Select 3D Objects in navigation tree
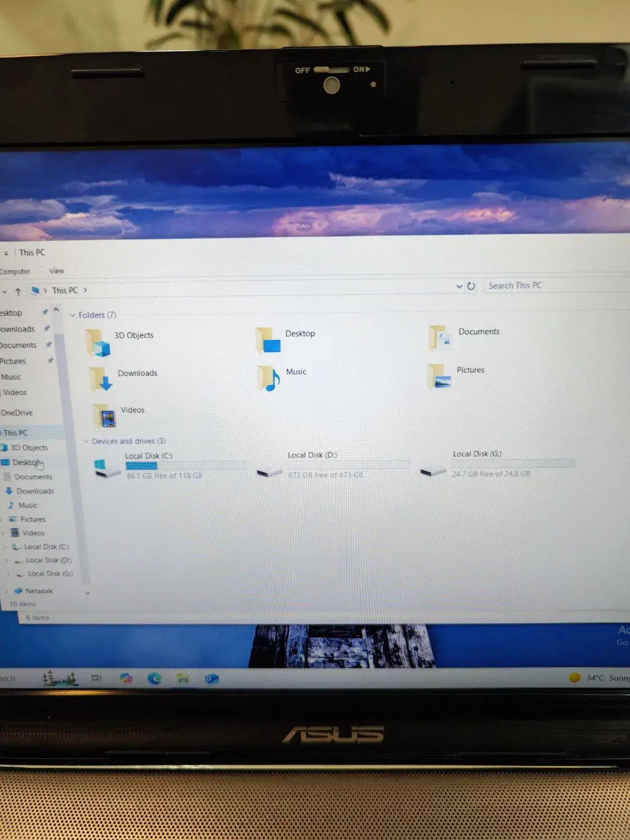Screen dimensions: 630x840 [x=29, y=447]
